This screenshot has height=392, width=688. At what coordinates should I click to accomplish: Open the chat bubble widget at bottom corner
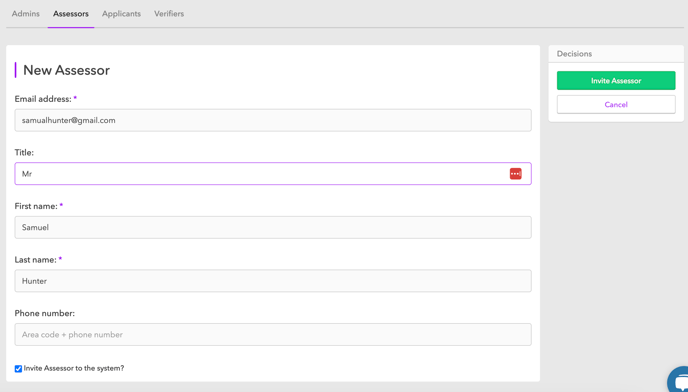(678, 380)
